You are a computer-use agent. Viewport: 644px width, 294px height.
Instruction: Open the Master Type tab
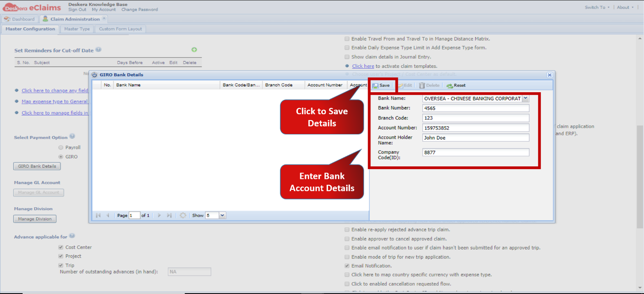point(77,29)
